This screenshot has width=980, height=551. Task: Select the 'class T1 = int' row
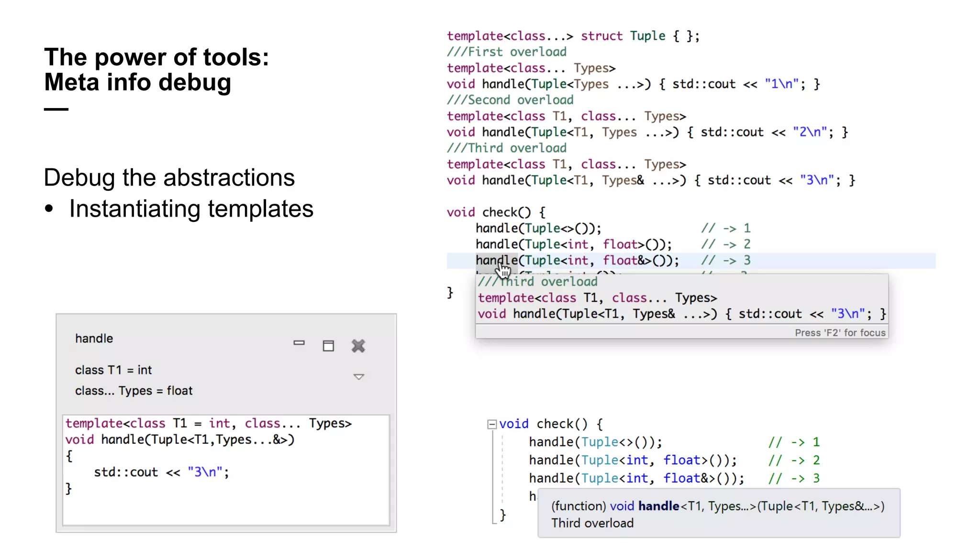tap(113, 370)
